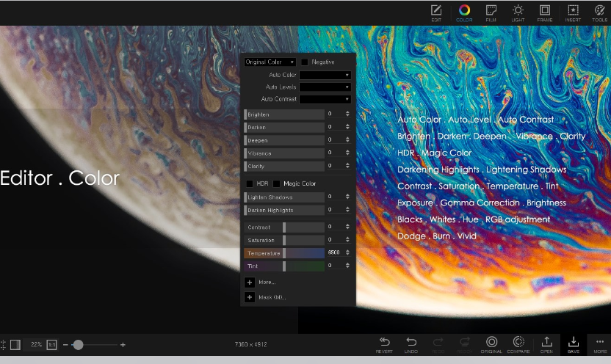Click the zoom slider handle
Viewport: 611px width, 364px height.
[78, 344]
